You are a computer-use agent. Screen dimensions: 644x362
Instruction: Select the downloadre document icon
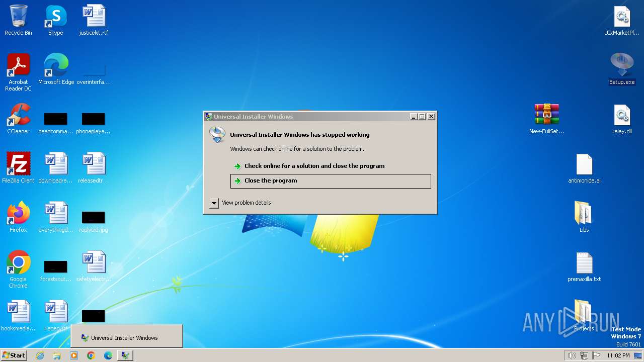click(56, 167)
